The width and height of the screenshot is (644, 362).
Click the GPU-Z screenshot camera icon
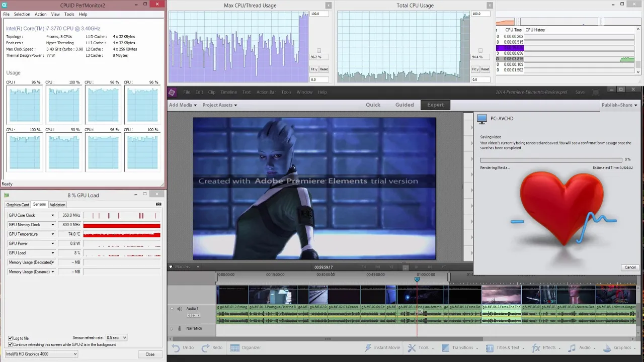coord(158,204)
